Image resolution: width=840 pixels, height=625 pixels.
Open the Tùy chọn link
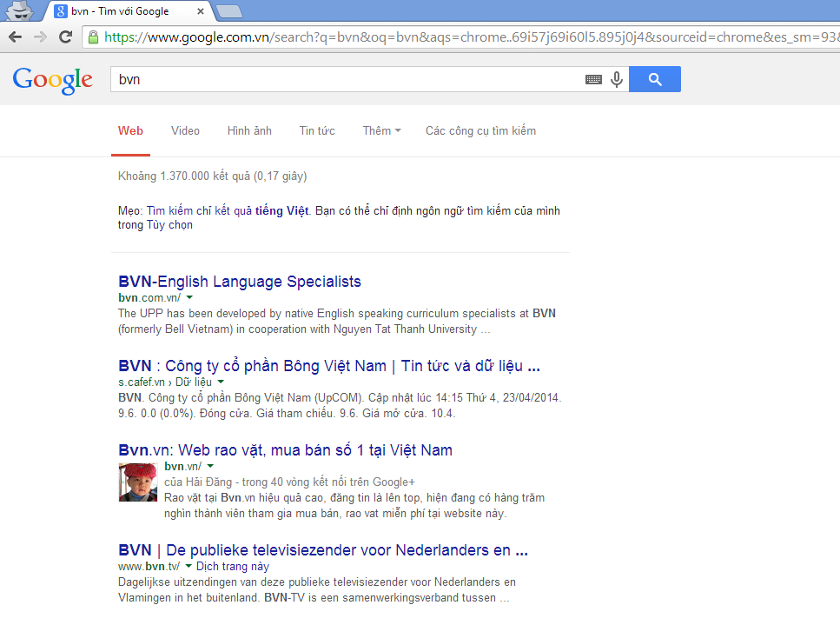point(169,225)
